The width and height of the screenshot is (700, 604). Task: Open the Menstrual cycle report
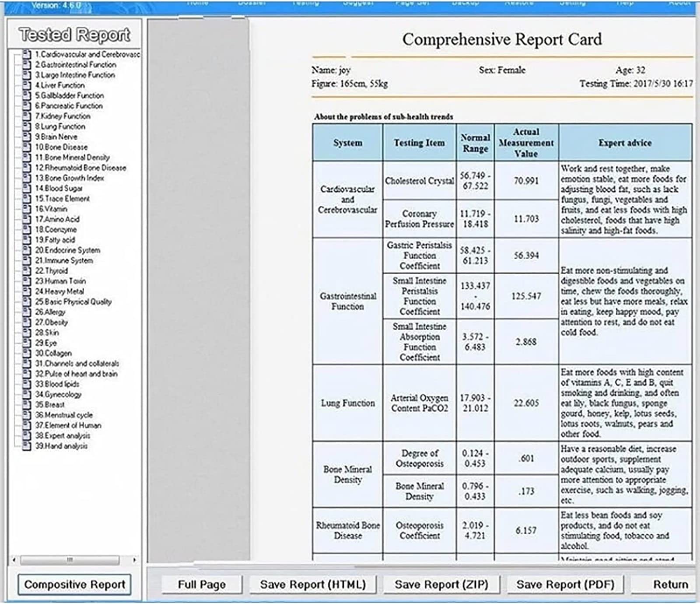tap(64, 415)
